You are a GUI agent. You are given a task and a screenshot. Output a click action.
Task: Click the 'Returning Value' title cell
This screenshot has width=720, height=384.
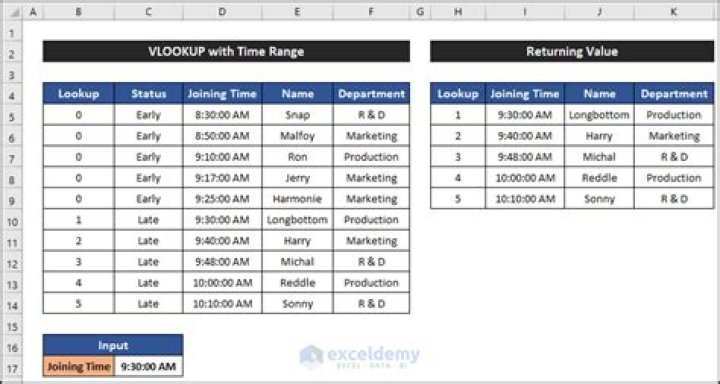572,51
